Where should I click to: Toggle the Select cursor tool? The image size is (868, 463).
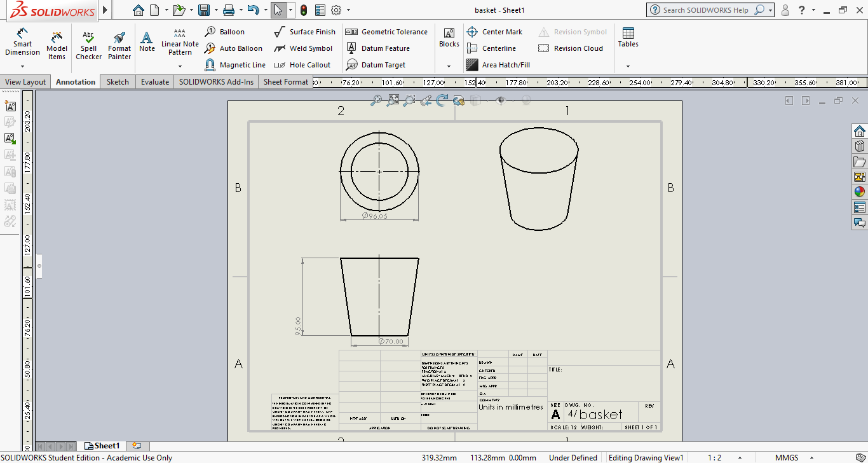coord(278,10)
